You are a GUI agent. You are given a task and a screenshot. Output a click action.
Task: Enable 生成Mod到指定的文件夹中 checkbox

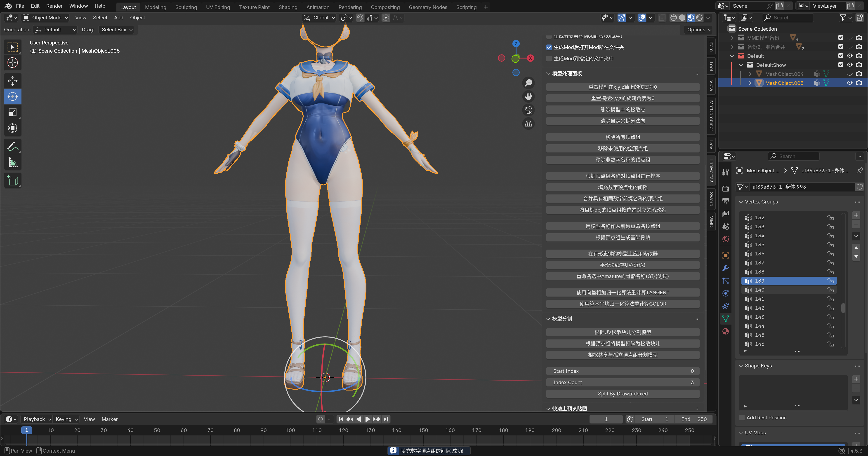[x=549, y=58]
